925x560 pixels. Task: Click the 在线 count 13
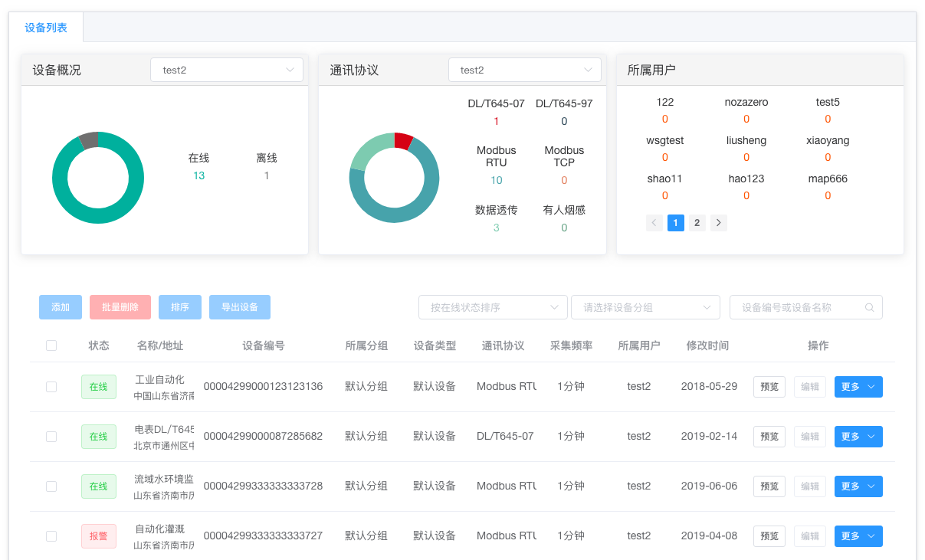pyautogui.click(x=198, y=175)
